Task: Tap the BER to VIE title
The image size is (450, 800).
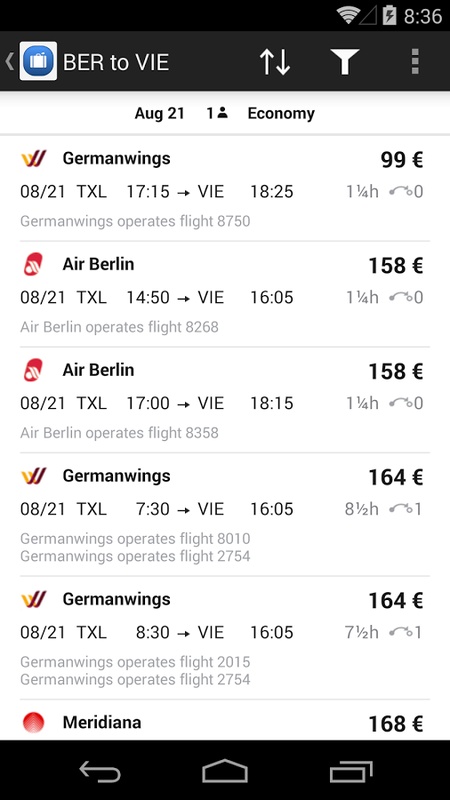Action: point(116,62)
